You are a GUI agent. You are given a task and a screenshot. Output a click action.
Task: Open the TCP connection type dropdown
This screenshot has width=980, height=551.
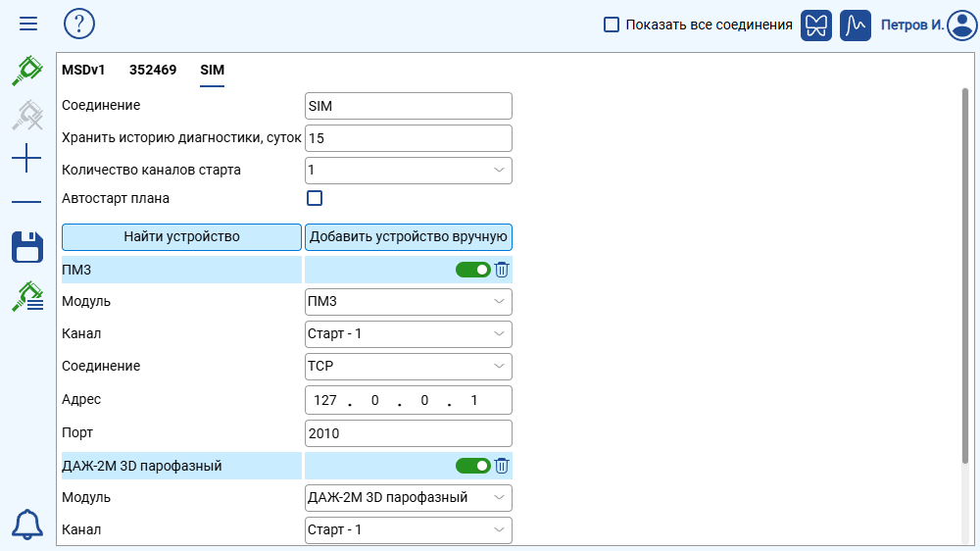409,366
